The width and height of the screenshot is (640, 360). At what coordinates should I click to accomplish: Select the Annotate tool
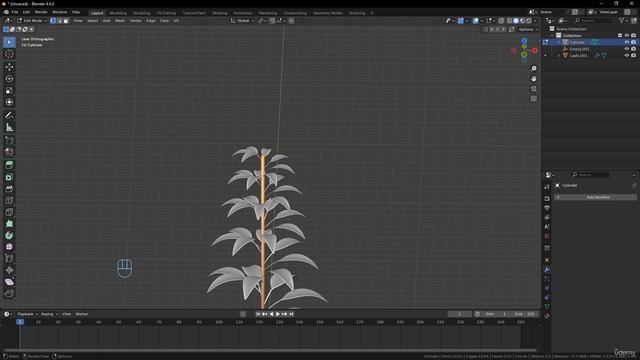9,116
